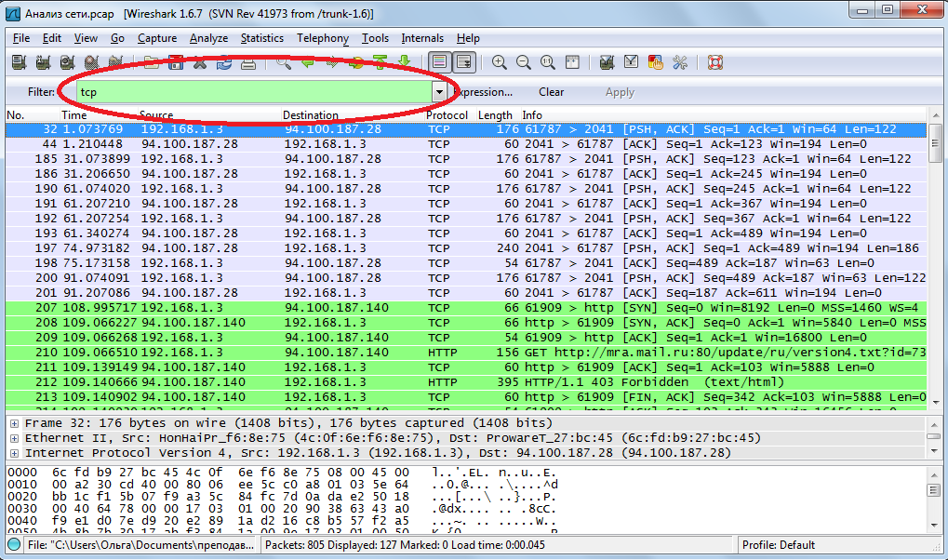Open capture options dialog icon
948x560 pixels.
pyautogui.click(x=43, y=62)
